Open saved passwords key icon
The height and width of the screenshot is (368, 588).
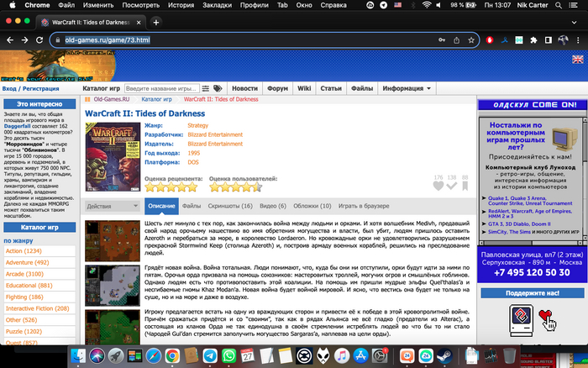pos(442,40)
